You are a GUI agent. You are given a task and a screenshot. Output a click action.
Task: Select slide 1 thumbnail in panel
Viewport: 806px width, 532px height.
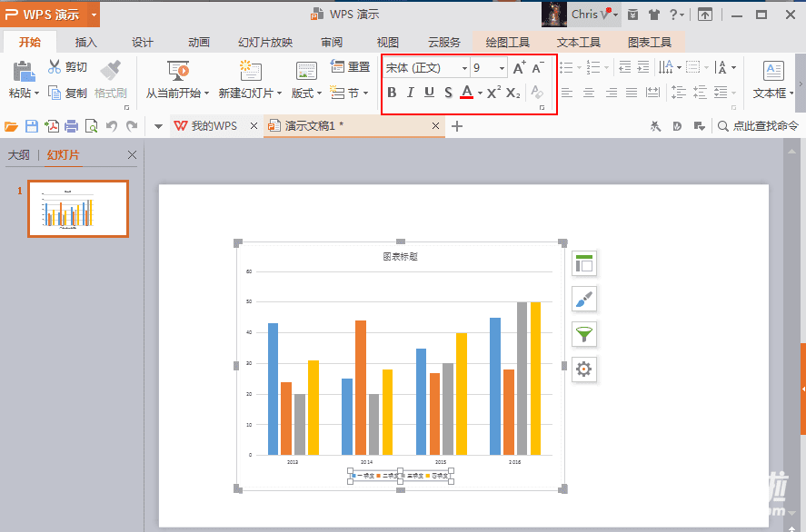point(78,209)
